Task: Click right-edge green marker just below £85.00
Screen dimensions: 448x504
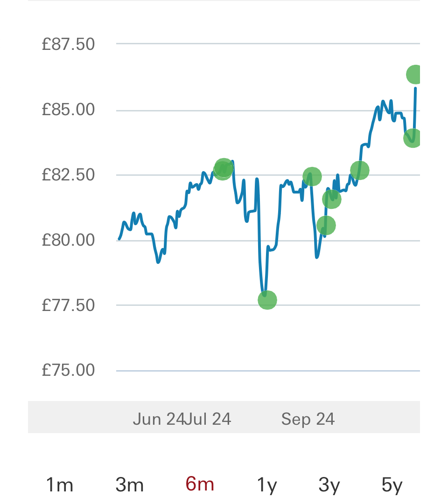Action: coord(413,138)
